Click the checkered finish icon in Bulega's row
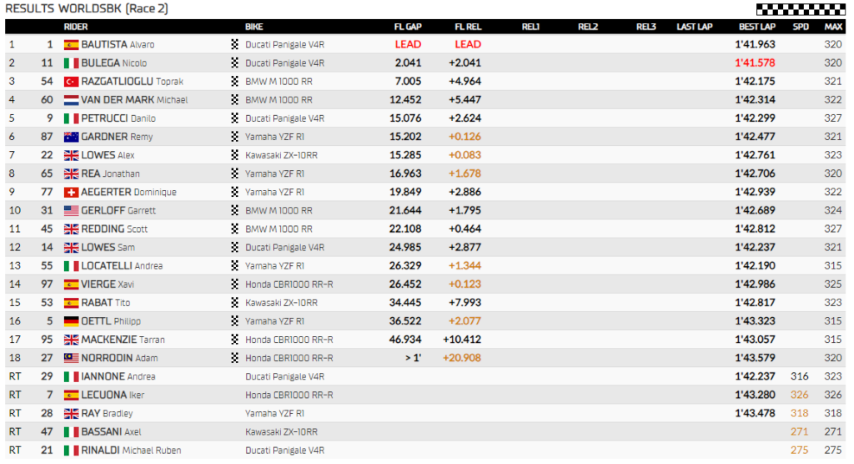This screenshot has width=854, height=464. click(235, 63)
